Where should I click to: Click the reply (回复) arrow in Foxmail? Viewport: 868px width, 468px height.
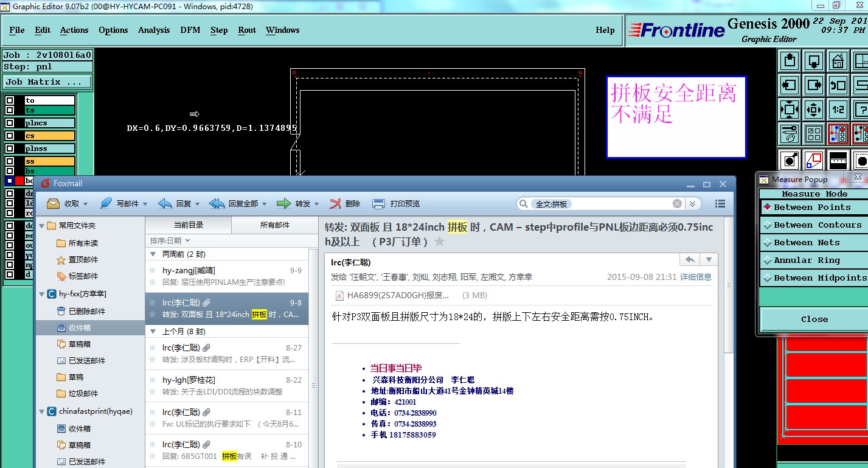tap(165, 204)
